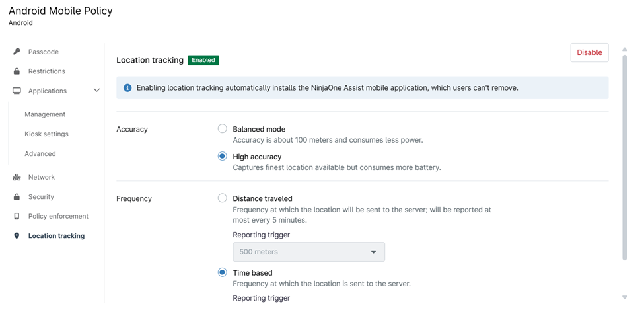
Task: Choose Distance traveled frequency option
Action: tap(223, 198)
